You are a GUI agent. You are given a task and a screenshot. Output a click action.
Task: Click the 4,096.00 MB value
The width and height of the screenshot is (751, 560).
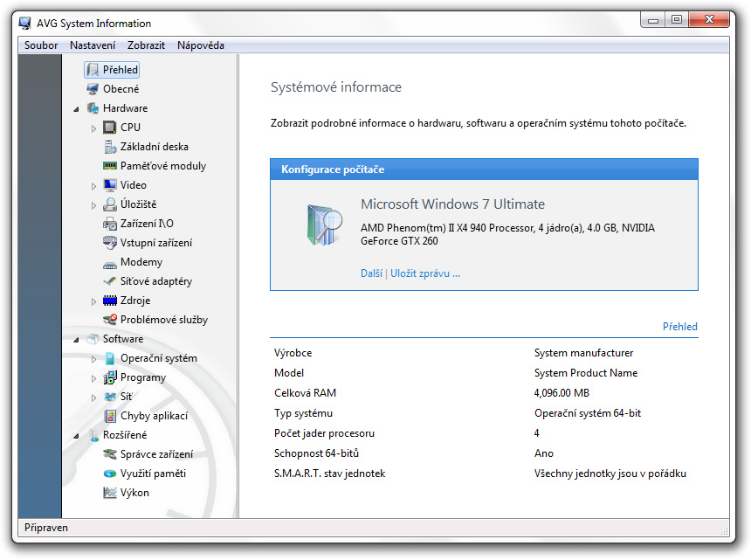click(562, 393)
